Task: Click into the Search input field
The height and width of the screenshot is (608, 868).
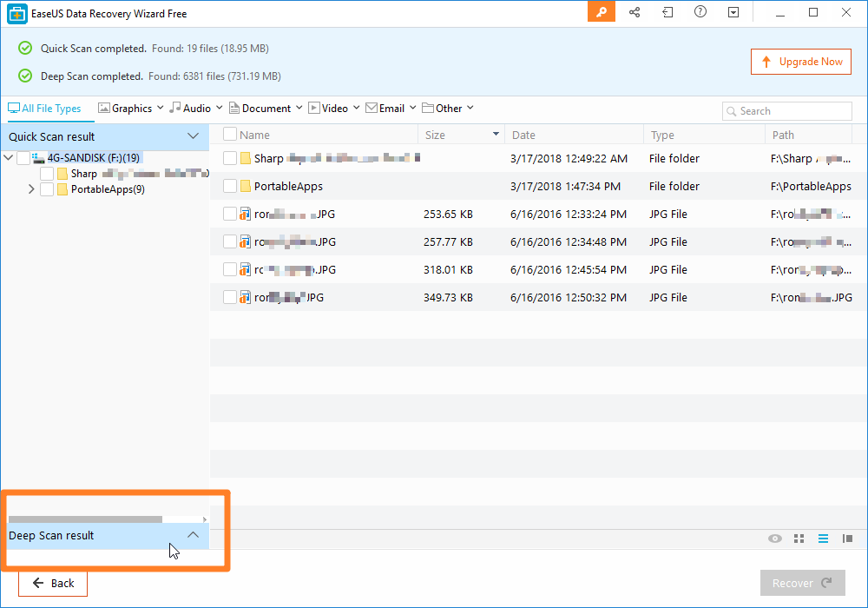Action: point(786,111)
